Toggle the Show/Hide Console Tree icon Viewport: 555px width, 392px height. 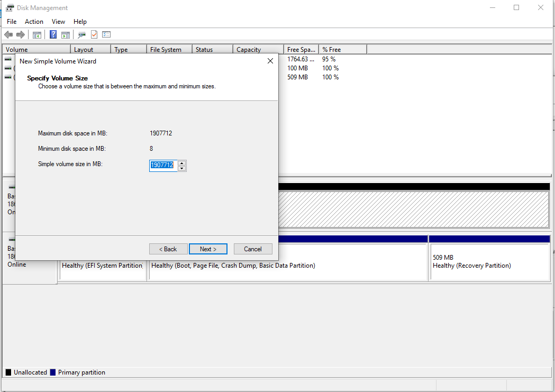pos(37,34)
